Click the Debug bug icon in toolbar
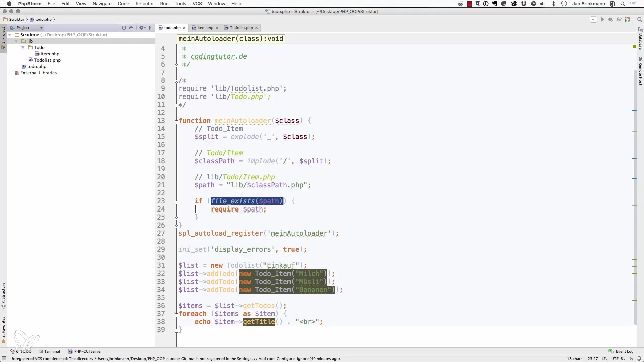Screen dimensions: 644x362 [x=610, y=20]
